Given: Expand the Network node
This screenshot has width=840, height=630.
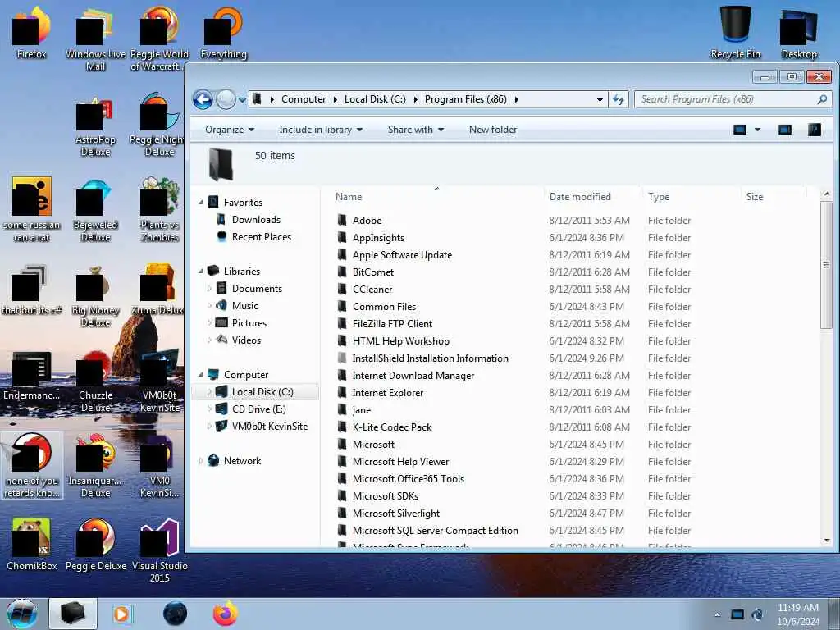Looking at the screenshot, I should (x=201, y=461).
